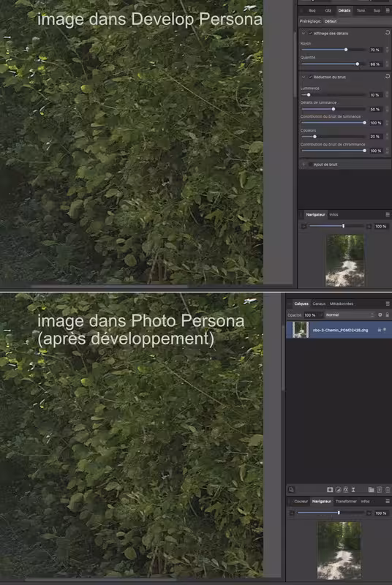
Task: Click the group layers folder icon
Action: click(x=371, y=489)
